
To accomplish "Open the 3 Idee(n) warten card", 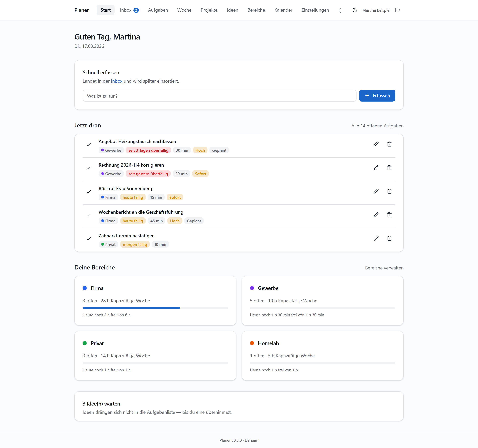I will point(239,406).
